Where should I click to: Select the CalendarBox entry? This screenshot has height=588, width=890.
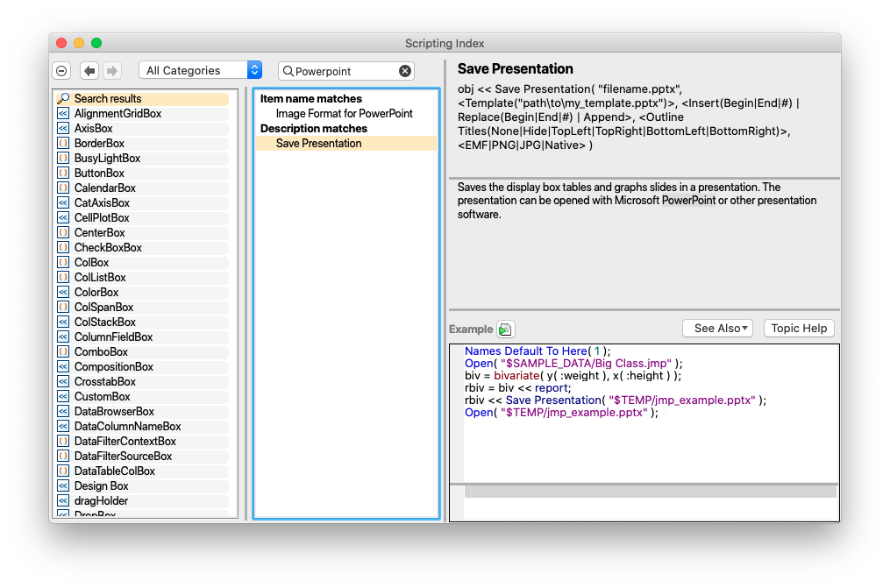104,188
